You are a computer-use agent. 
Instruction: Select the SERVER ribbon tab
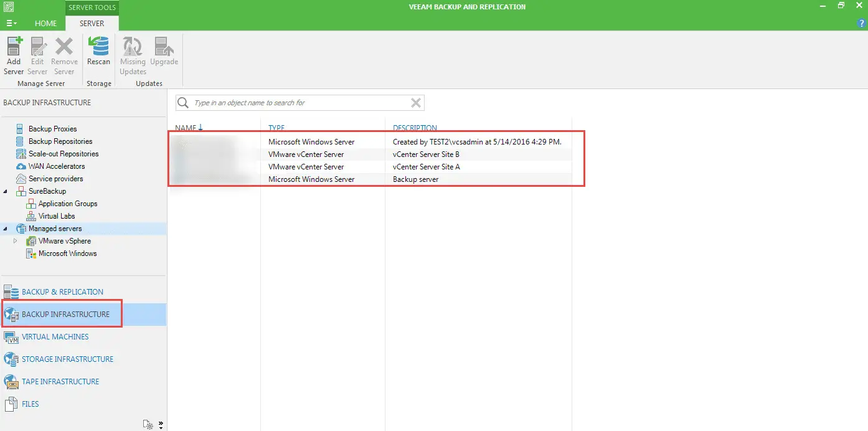point(92,24)
